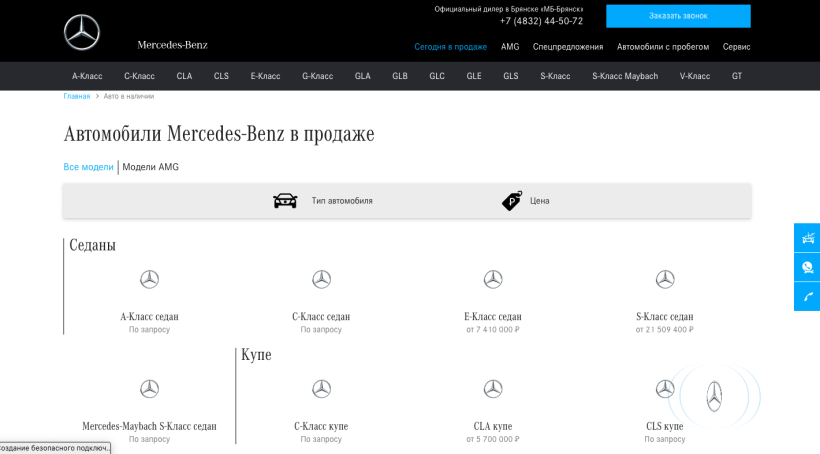820x454 pixels.
Task: Select the E-Класс седан star image
Action: 493,279
